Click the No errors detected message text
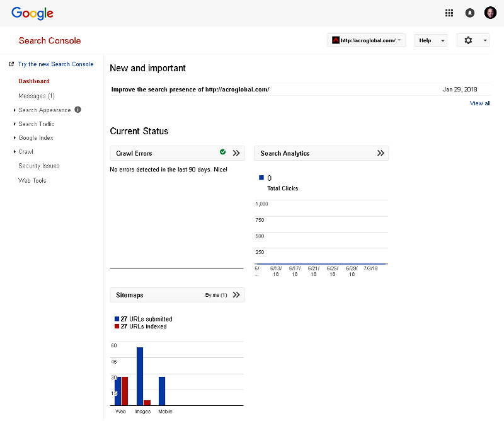Image resolution: width=504 pixels, height=421 pixels. click(168, 170)
